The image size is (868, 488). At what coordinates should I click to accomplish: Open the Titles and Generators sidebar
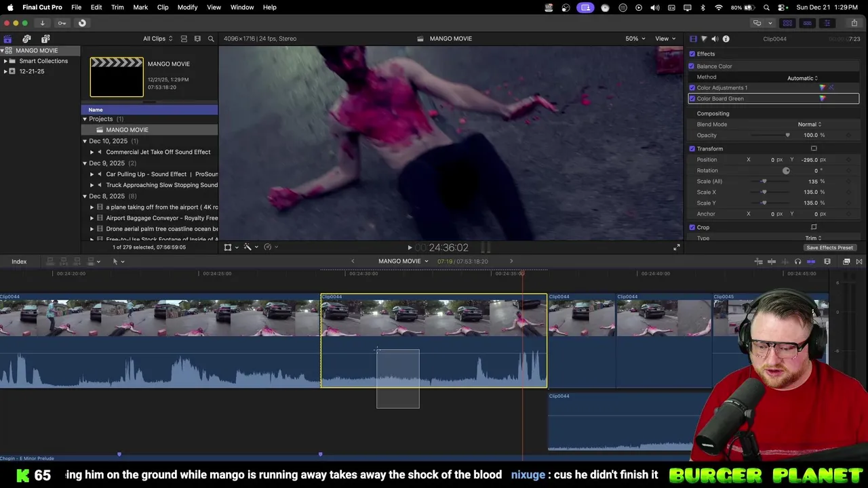(x=45, y=39)
